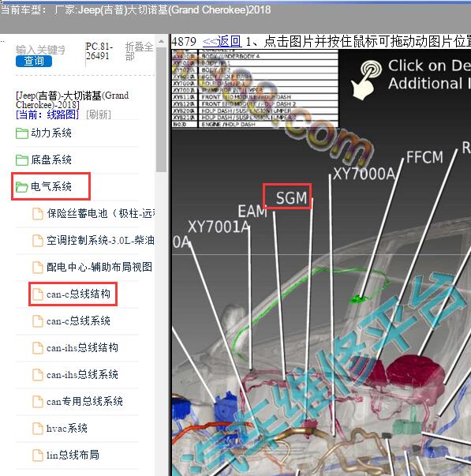Click the XY7001A connector label
Viewport: 471px width, 476px height.
[x=219, y=227]
